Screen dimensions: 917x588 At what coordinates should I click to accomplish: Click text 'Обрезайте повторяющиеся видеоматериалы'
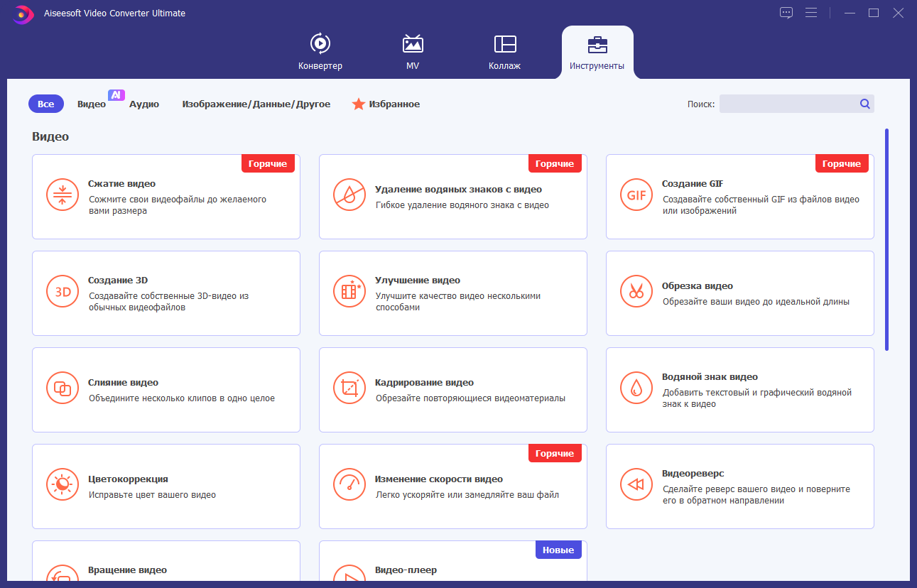point(471,398)
